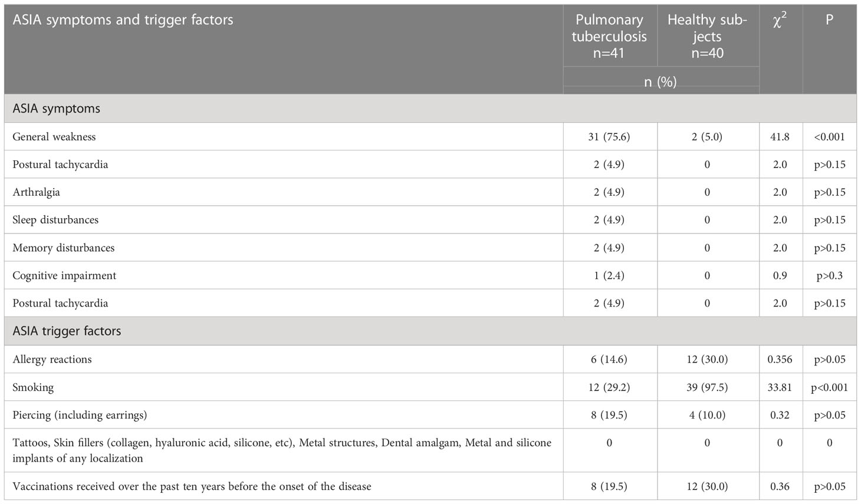
Task: Click the Smoking row label
Action: (33, 387)
